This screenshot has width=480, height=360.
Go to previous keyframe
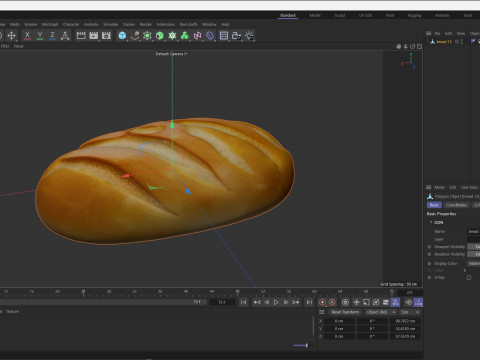(x=257, y=302)
